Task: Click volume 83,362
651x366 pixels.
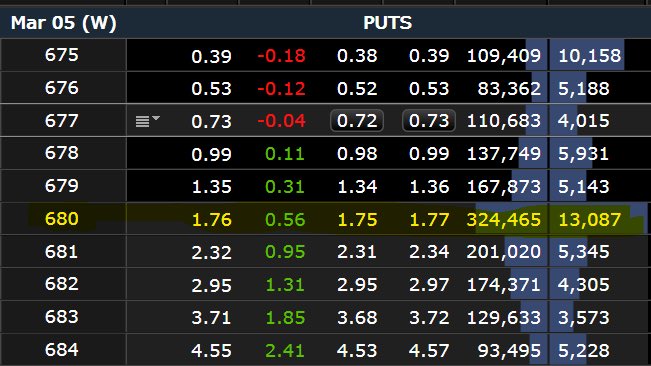Action: [509, 89]
